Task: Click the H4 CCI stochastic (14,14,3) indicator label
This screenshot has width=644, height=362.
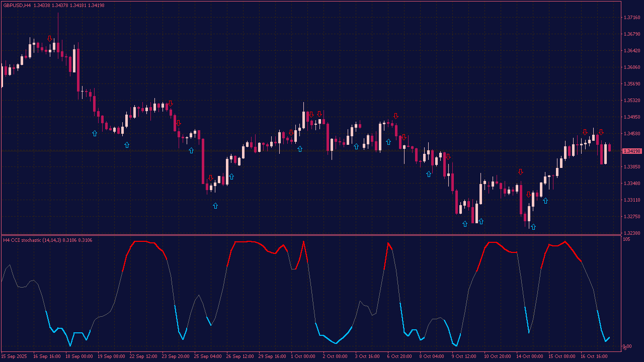Action: coord(48,240)
